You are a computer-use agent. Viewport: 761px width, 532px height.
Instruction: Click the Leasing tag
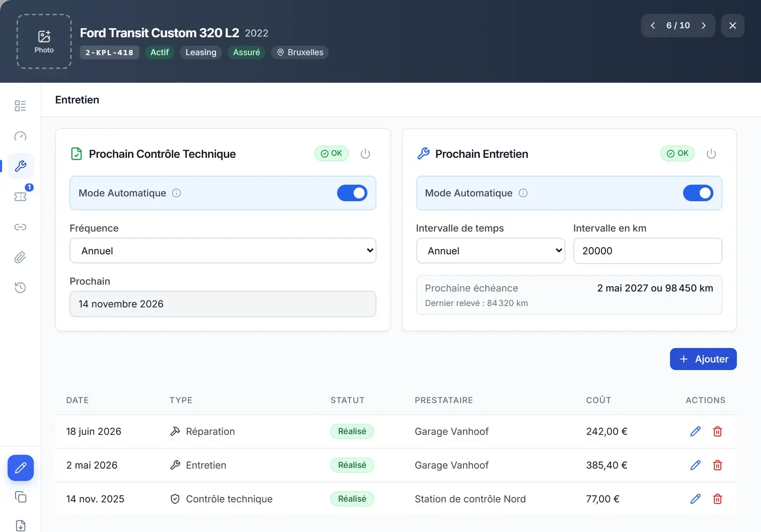click(x=201, y=52)
